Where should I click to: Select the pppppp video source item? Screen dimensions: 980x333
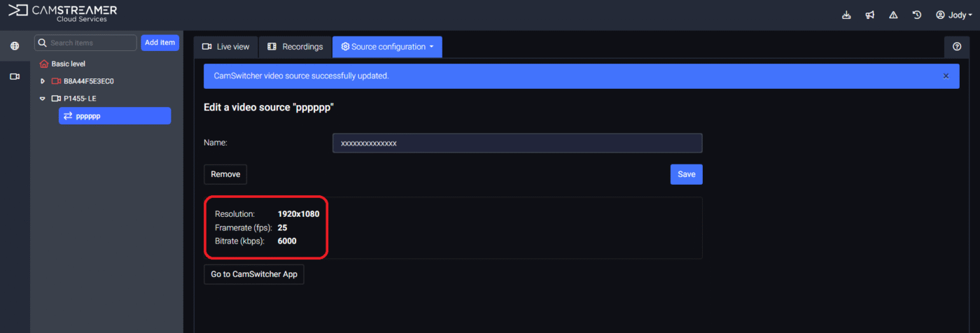(115, 116)
